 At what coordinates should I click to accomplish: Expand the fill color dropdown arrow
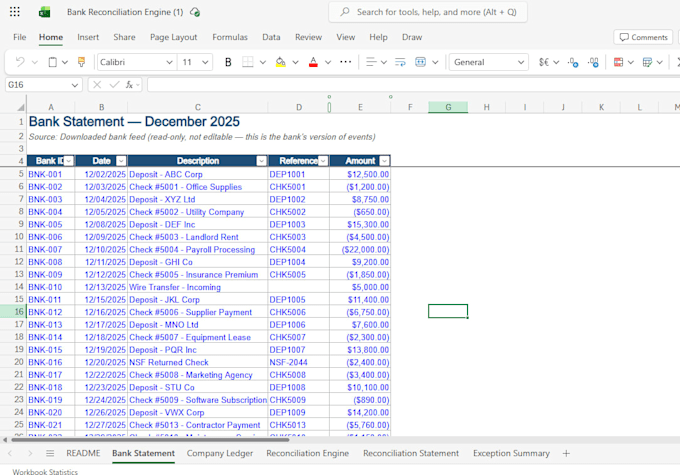tap(295, 62)
